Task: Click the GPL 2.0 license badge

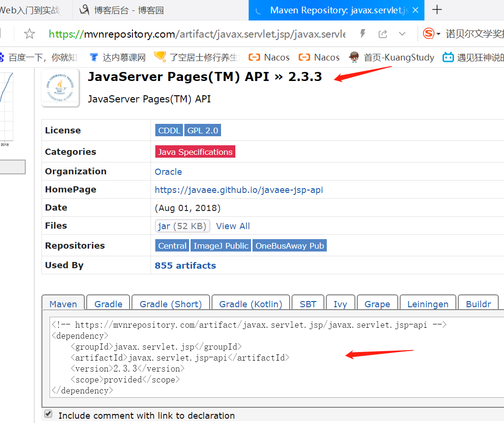Action: click(x=202, y=130)
